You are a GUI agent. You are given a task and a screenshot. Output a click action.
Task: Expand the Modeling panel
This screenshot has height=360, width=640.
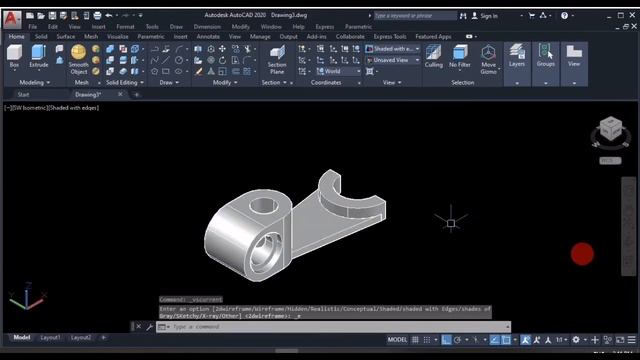[35, 82]
